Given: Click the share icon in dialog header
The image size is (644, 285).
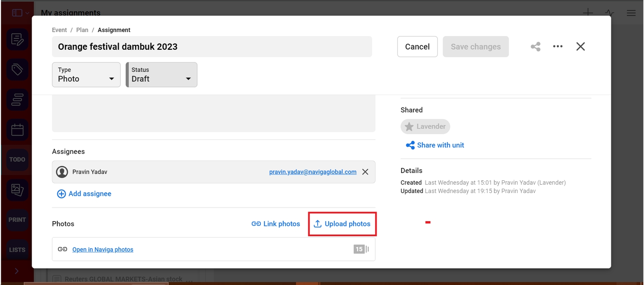Looking at the screenshot, I should (535, 47).
